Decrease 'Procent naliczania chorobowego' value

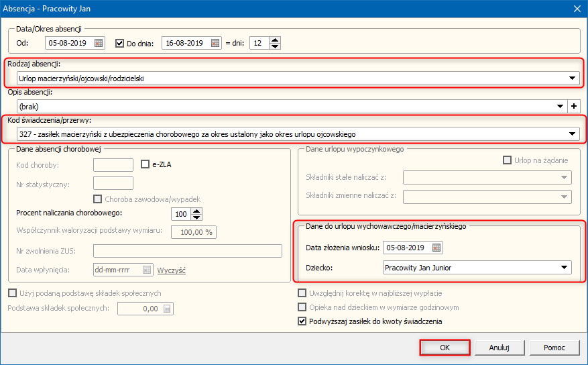pos(196,217)
